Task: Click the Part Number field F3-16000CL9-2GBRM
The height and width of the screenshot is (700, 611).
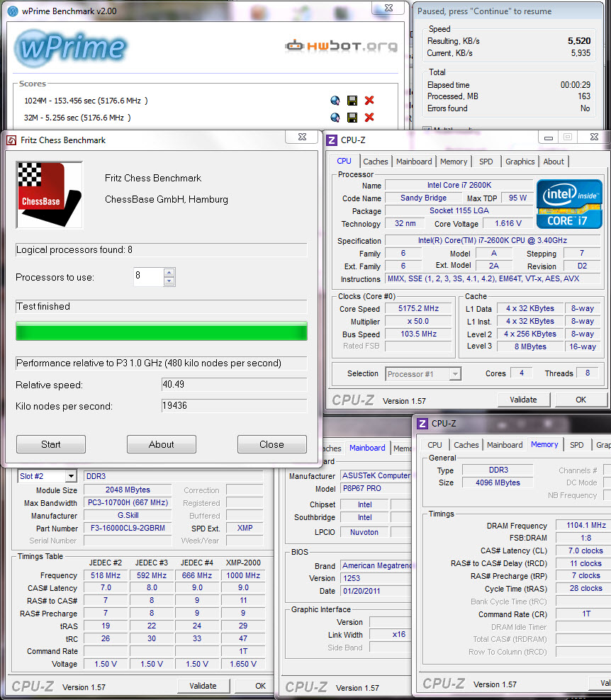Action: (128, 528)
